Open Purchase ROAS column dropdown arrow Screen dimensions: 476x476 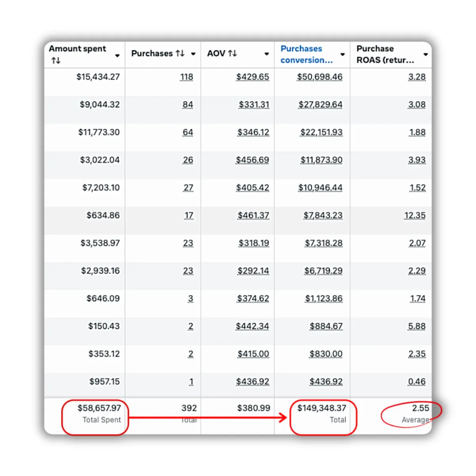426,54
